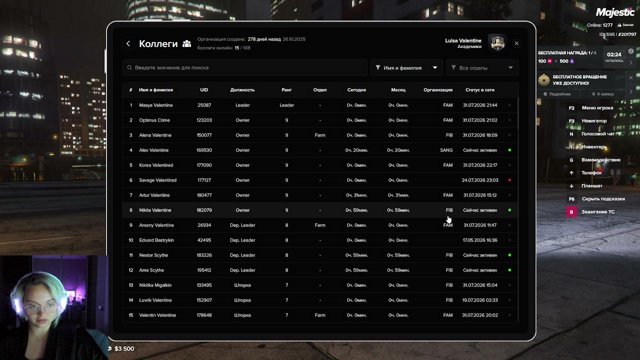The width and height of the screenshot is (640, 360).
Task: Select the Nikita Valentine row in the table
Action: pyautogui.click(x=320, y=210)
